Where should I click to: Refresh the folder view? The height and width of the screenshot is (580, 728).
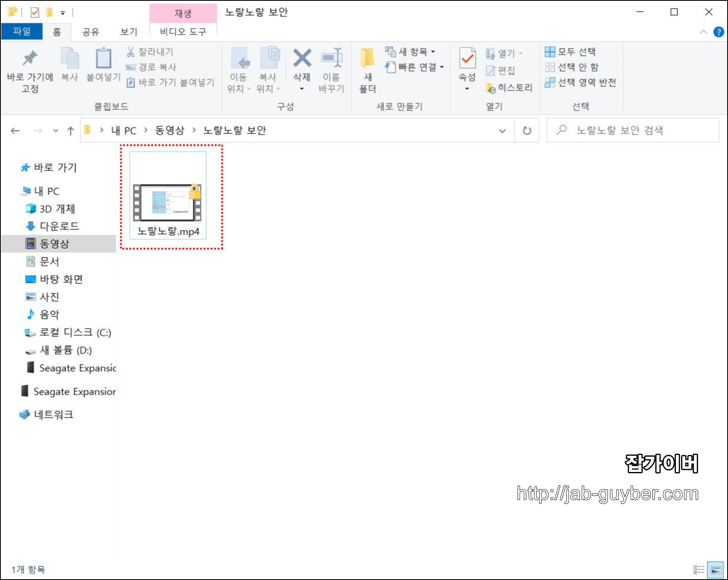coord(527,131)
